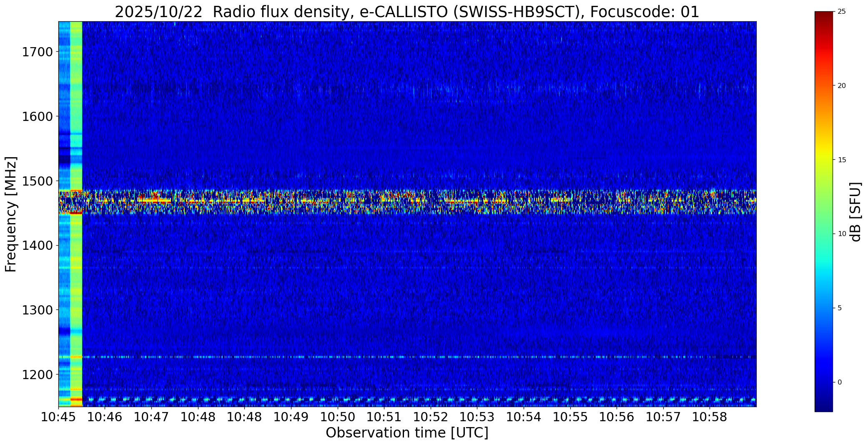868x445 pixels.
Task: Click the 10:57 time tick label
Action: pos(664,417)
